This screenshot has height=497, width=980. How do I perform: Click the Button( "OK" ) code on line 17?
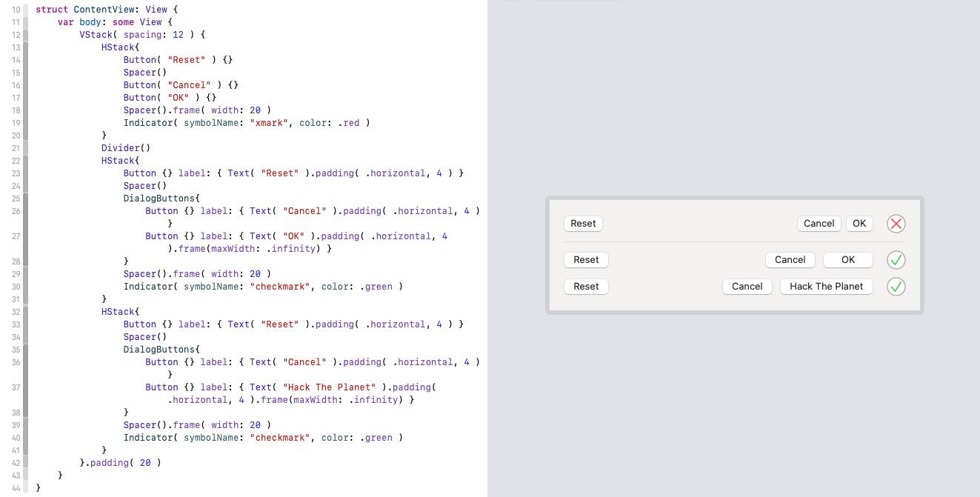170,98
